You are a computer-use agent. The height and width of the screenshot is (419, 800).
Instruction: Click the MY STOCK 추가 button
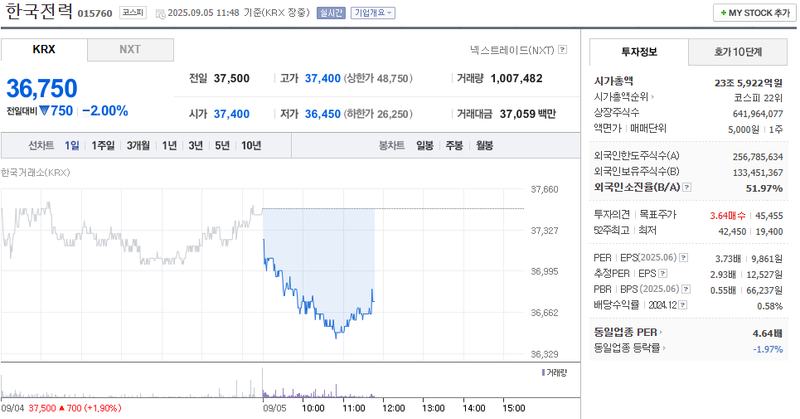click(x=755, y=13)
